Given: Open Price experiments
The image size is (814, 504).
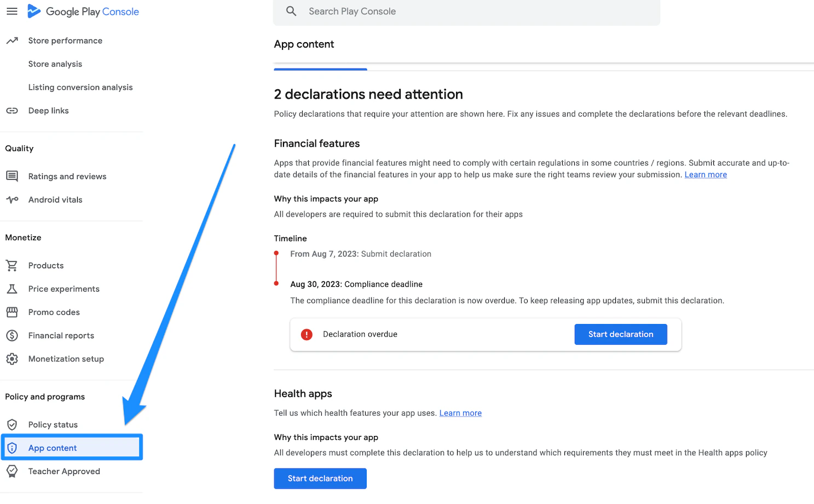Looking at the screenshot, I should click(64, 289).
